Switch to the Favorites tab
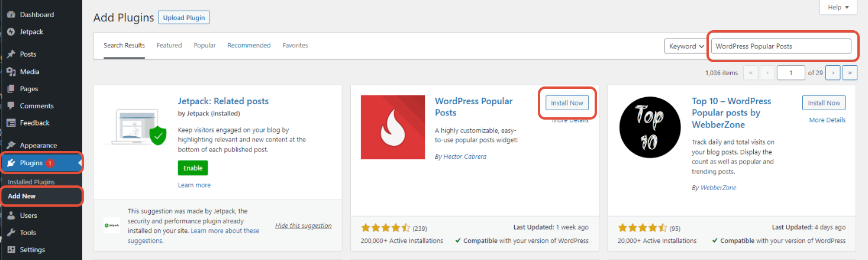This screenshot has width=868, height=260. coord(295,46)
